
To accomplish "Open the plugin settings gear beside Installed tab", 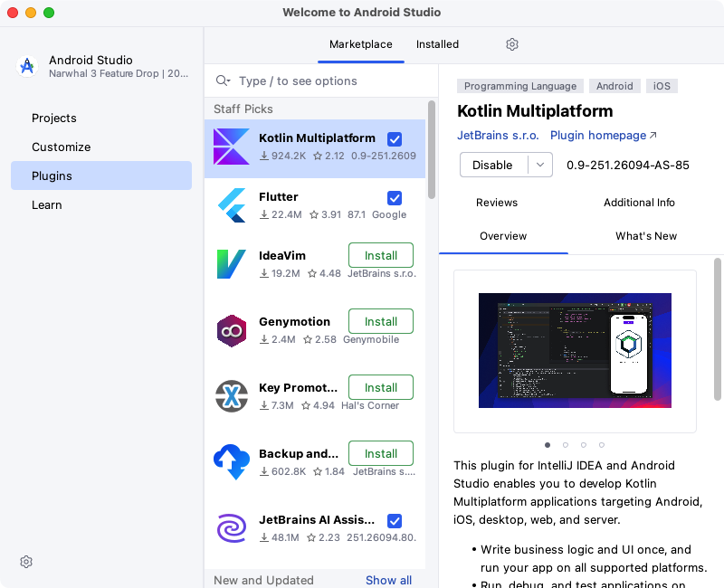I will click(511, 44).
